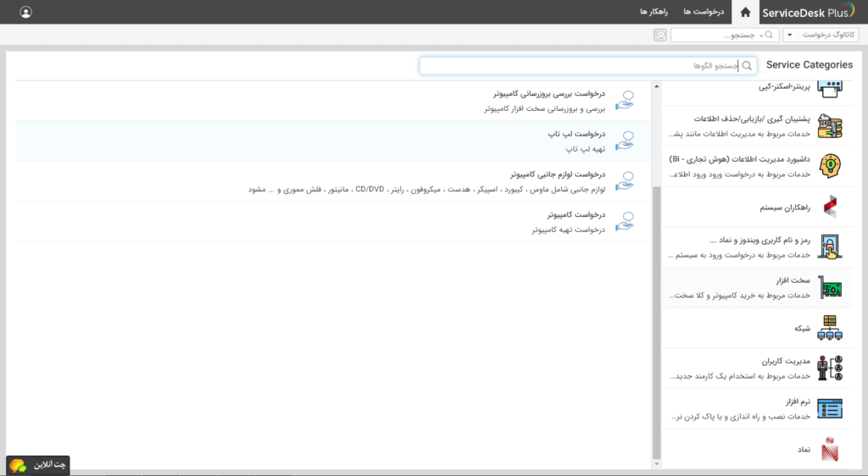Expand the search scope arrow beside magnifier

point(760,36)
